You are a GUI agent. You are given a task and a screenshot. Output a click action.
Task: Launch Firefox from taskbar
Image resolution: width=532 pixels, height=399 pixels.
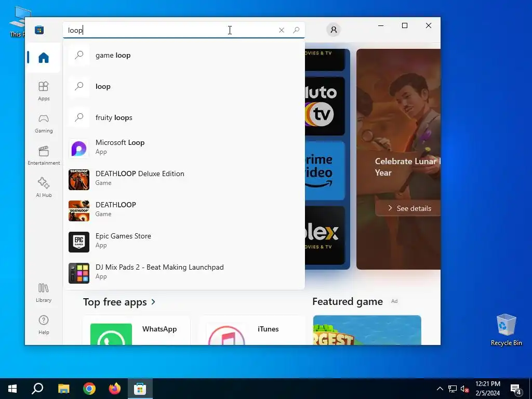tap(115, 389)
